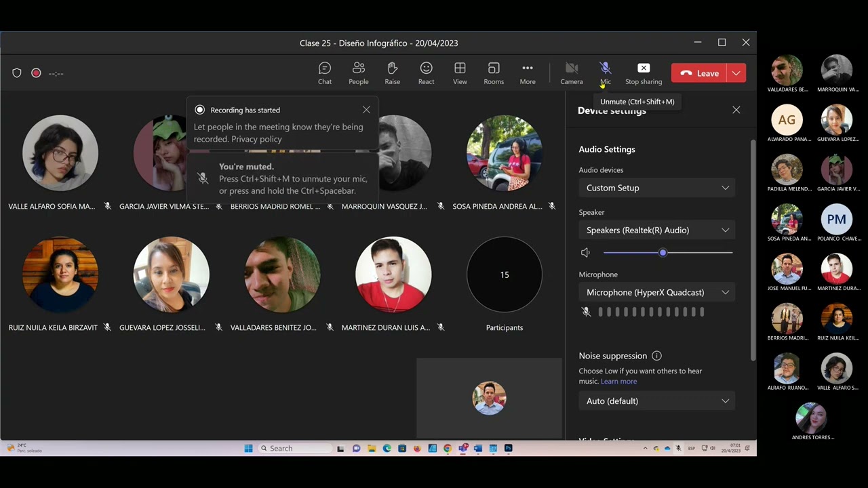The image size is (868, 488).
Task: Click the speaker volume icon
Action: coord(586,253)
